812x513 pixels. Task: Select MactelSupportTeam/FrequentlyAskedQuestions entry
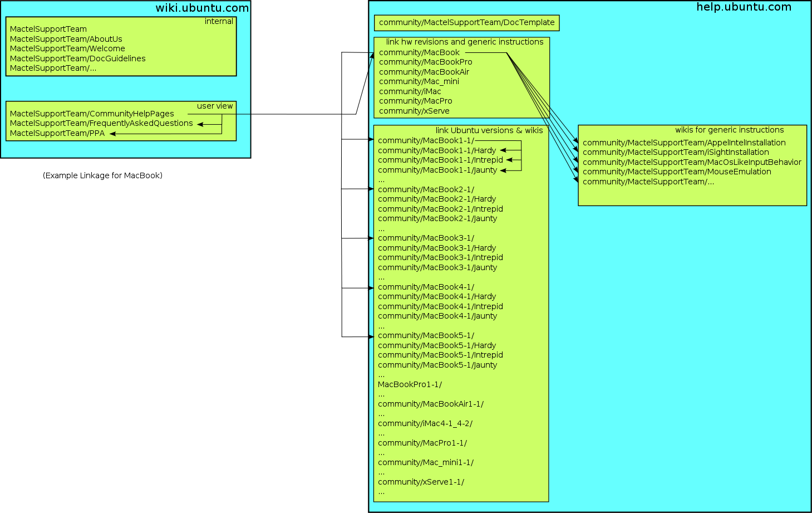pos(101,123)
